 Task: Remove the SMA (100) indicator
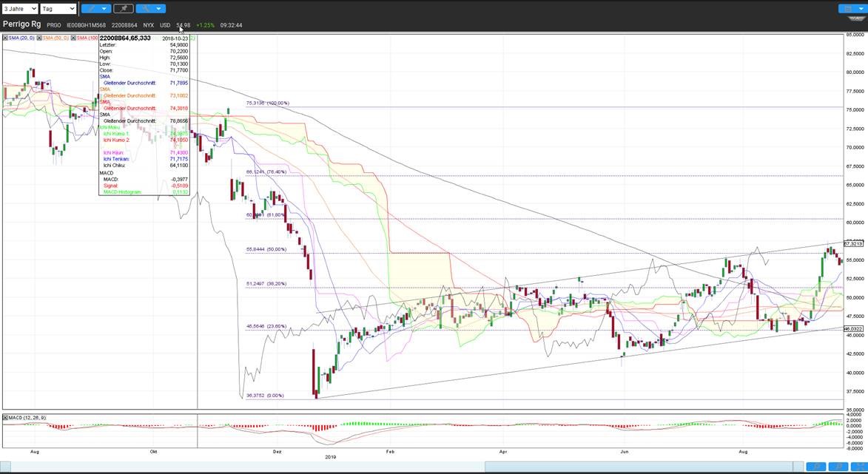(x=75, y=38)
